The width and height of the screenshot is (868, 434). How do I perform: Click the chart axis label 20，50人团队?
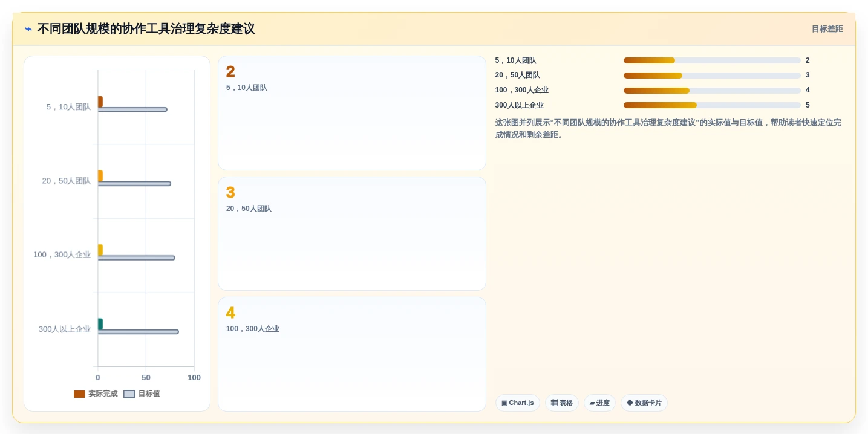point(67,181)
